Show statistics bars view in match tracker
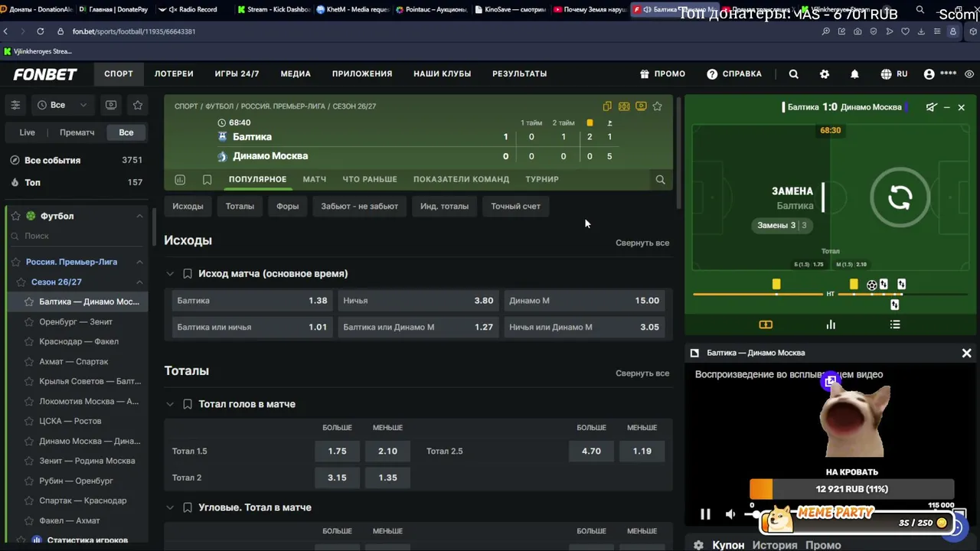Viewport: 980px width, 551px height. (831, 324)
